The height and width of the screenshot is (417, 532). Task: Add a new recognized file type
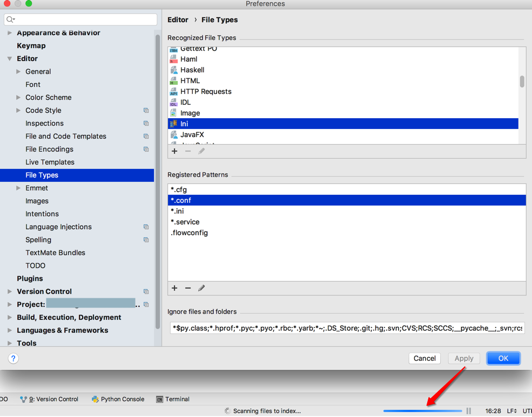pyautogui.click(x=174, y=151)
